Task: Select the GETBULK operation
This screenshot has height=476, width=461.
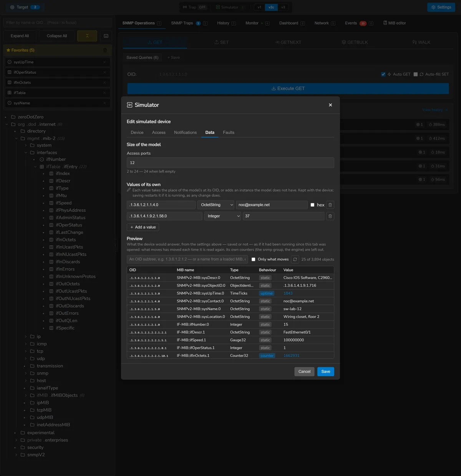Action: tap(355, 42)
